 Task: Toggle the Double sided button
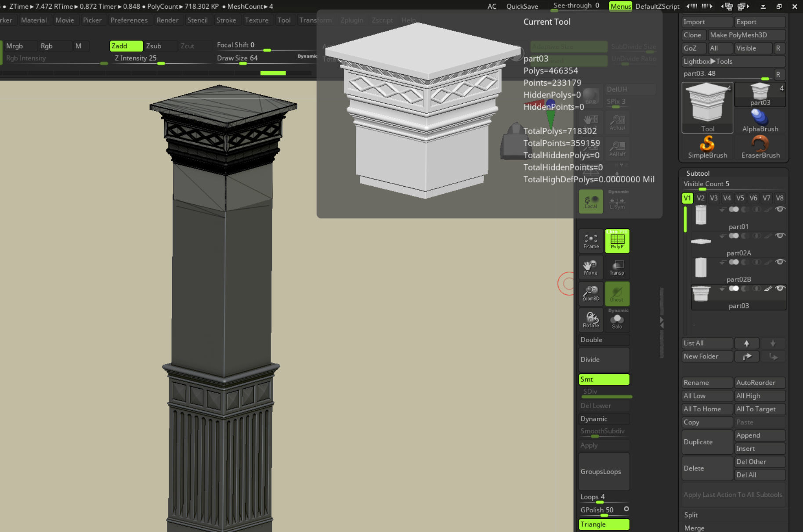(x=604, y=340)
